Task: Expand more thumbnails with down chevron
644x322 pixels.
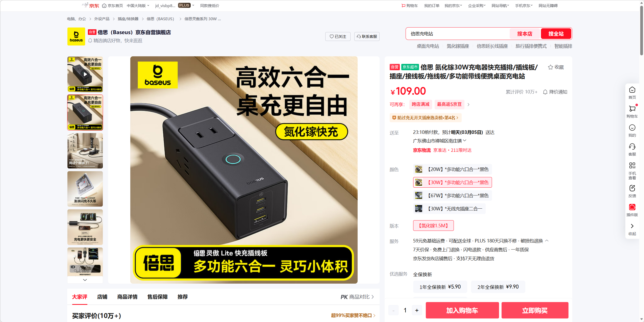Action: click(85, 280)
